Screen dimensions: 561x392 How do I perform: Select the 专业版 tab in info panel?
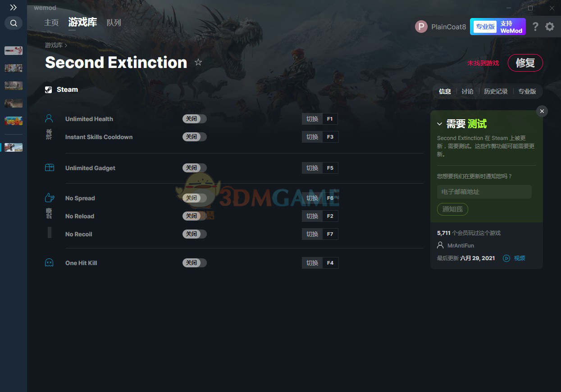pos(527,91)
